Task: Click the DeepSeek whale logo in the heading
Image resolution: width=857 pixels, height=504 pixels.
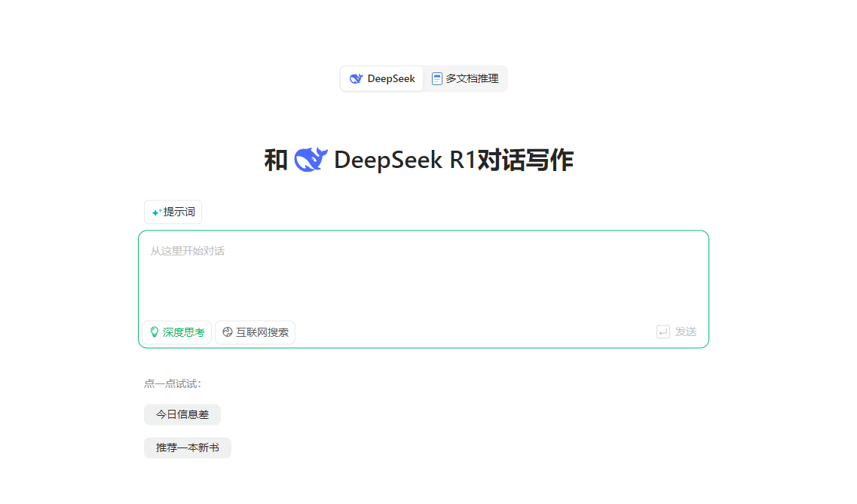Action: tap(311, 160)
